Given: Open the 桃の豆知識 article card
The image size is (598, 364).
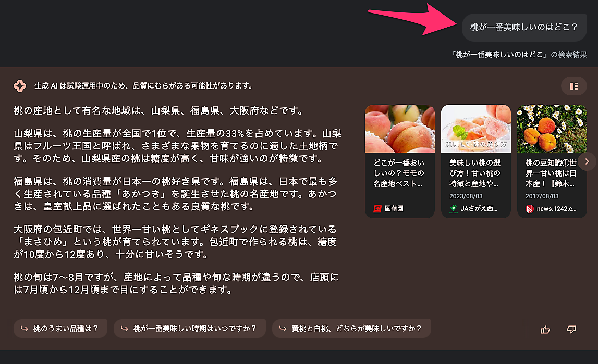Looking at the screenshot, I should tap(552, 161).
